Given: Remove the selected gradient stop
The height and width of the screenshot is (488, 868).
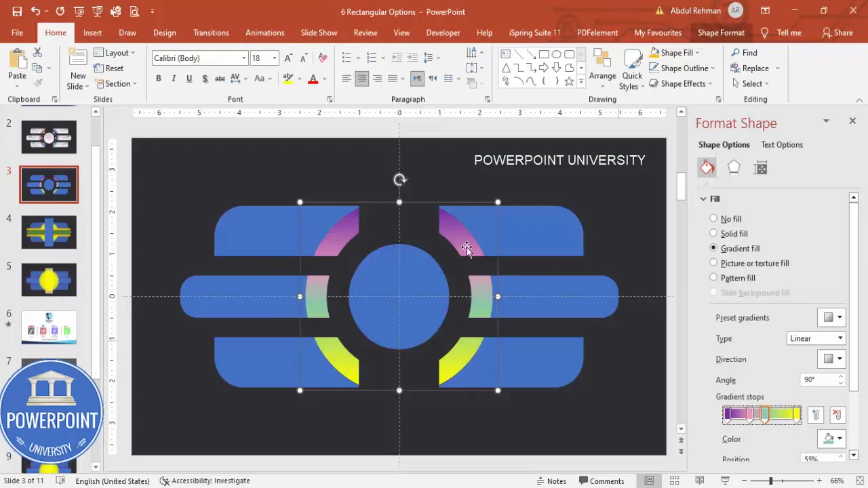Looking at the screenshot, I should (837, 415).
